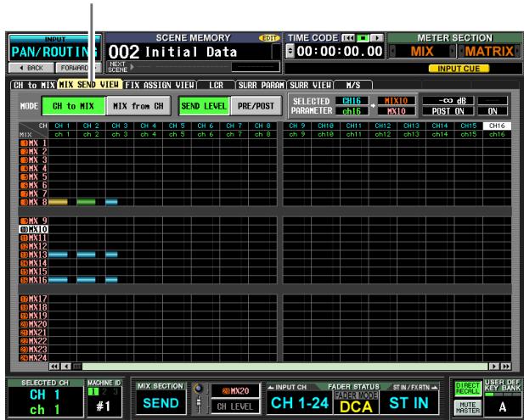Click the MX24 row icon
Viewport: 524px width, 420px height.
pos(24,358)
